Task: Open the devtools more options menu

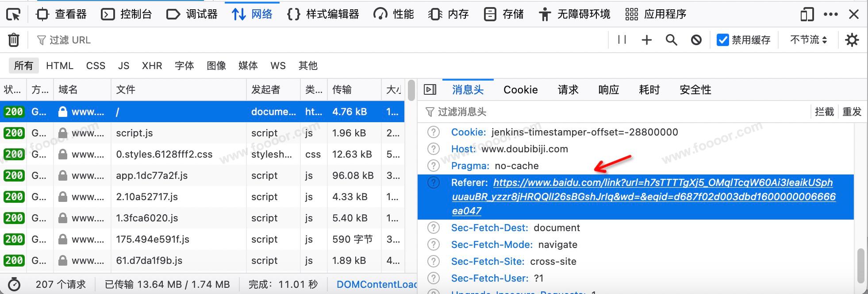Action: click(x=830, y=15)
